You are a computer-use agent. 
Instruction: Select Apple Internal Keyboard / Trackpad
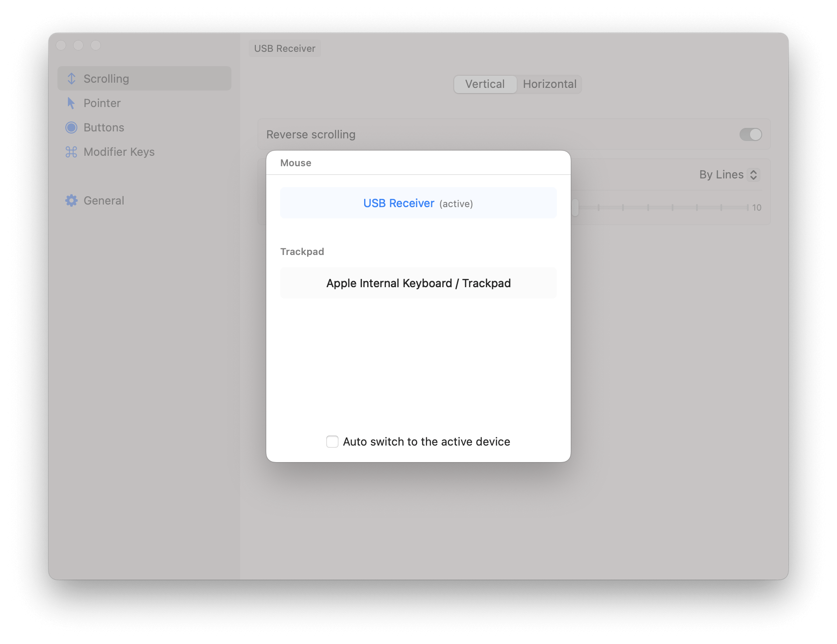[x=418, y=283]
